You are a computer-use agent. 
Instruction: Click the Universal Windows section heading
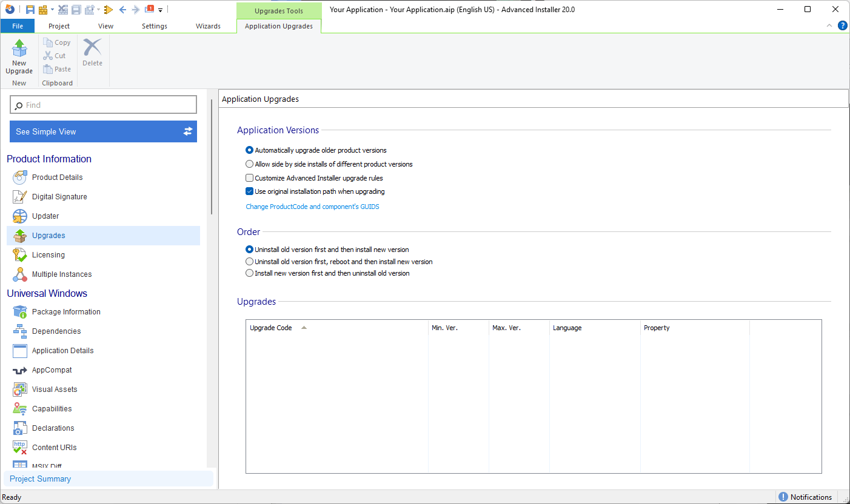click(47, 293)
